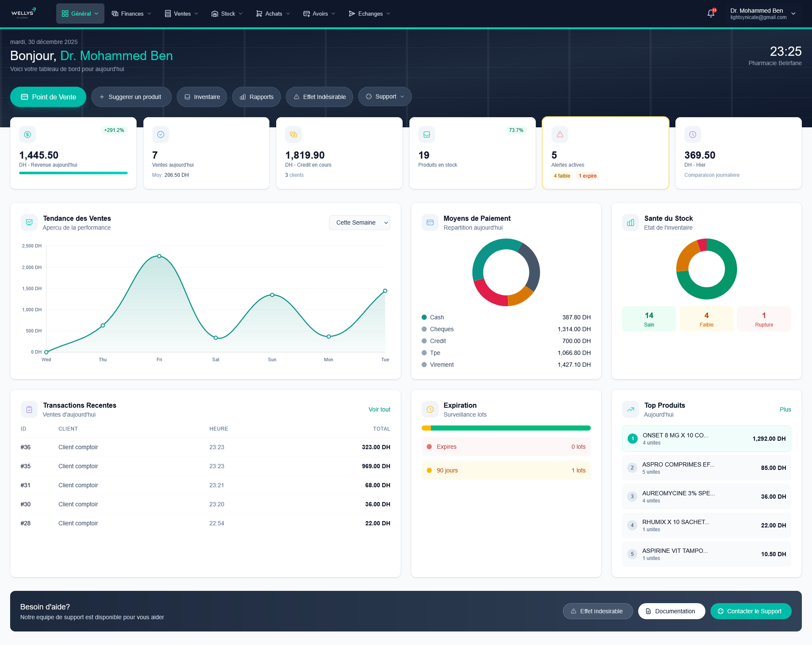Click the Voir tout link

(379, 409)
